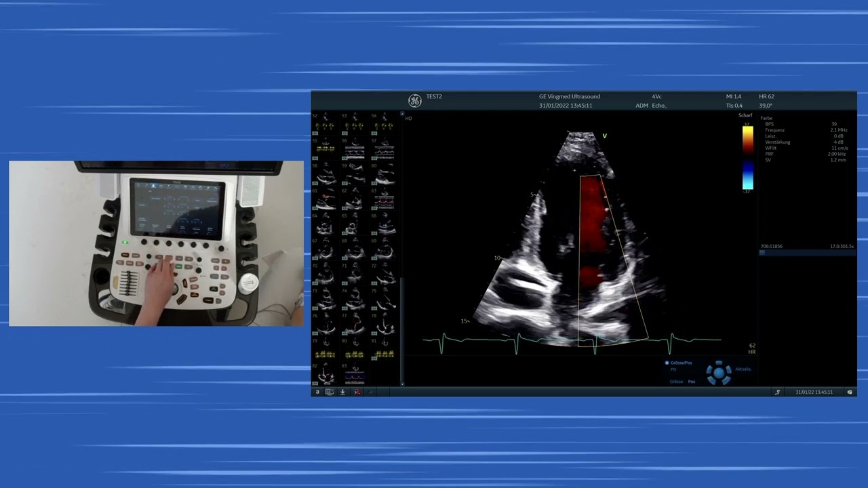Open clipboard thumbnail 80
Viewport: 868px width, 488px height.
click(355, 349)
